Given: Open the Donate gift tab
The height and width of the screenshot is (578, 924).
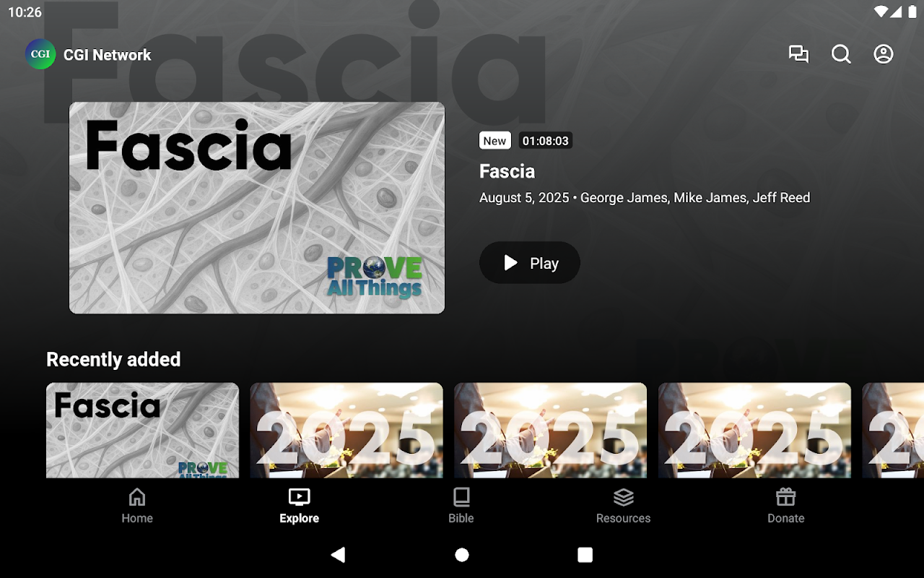Looking at the screenshot, I should pyautogui.click(x=785, y=506).
